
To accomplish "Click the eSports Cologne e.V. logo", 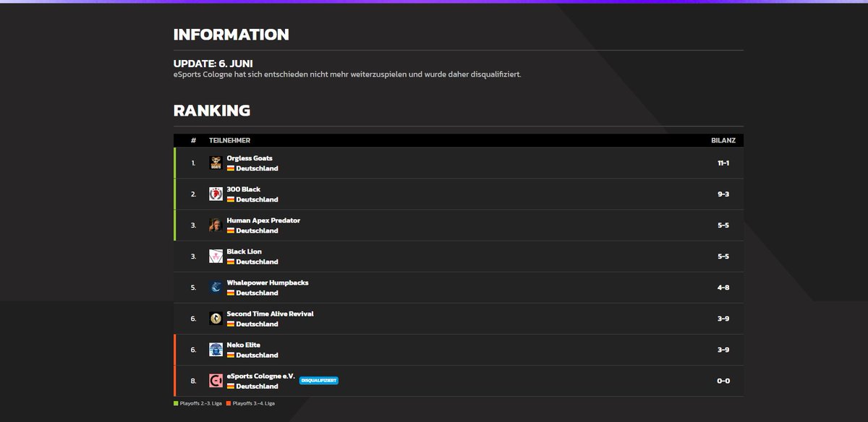I will pyautogui.click(x=216, y=380).
